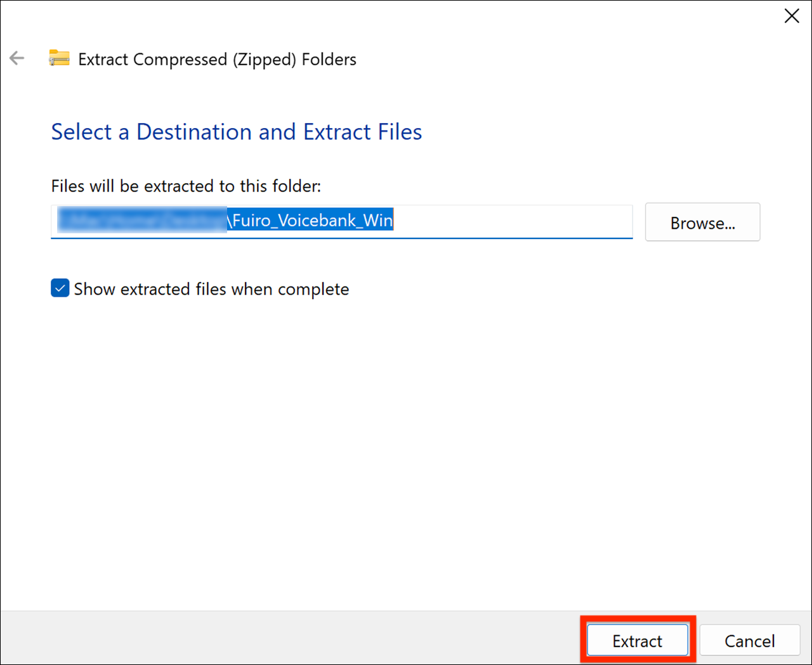Click the Select a Destination heading
The height and width of the screenshot is (665, 812).
236,132
